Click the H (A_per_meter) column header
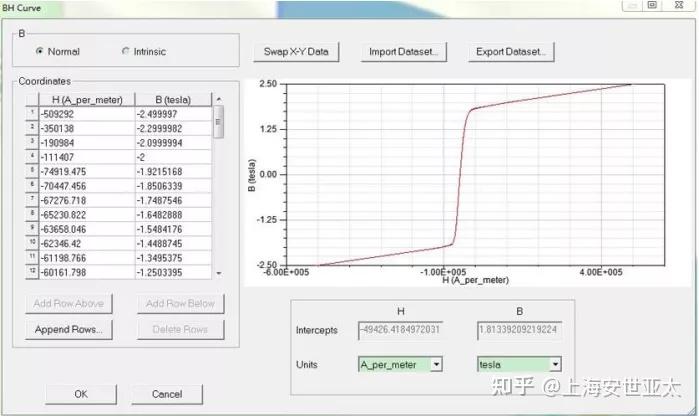The width and height of the screenshot is (699, 416). [87, 99]
